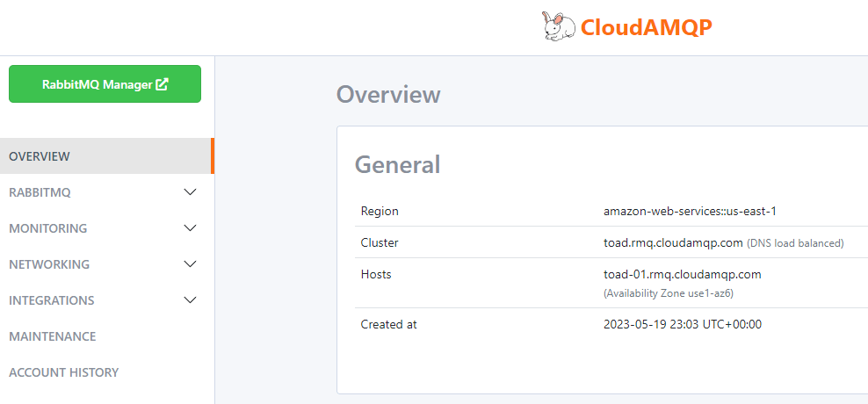The image size is (868, 404).
Task: Open Account History in the sidebar
Action: (x=64, y=372)
